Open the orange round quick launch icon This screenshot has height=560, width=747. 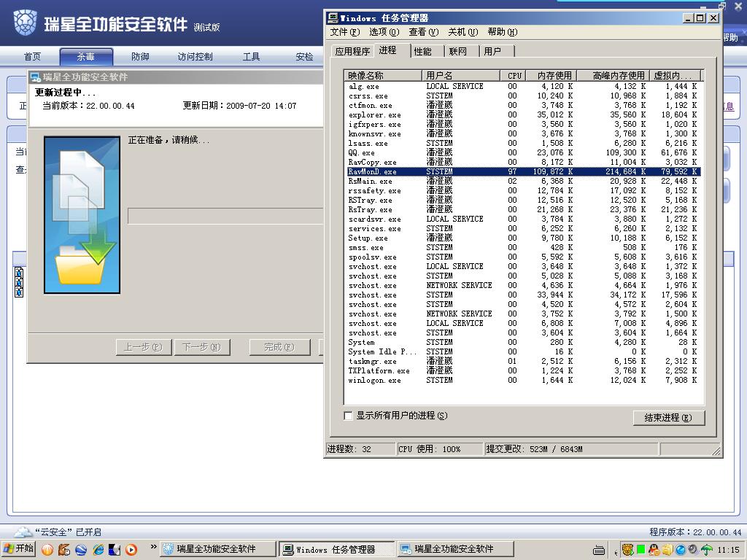tap(47, 550)
